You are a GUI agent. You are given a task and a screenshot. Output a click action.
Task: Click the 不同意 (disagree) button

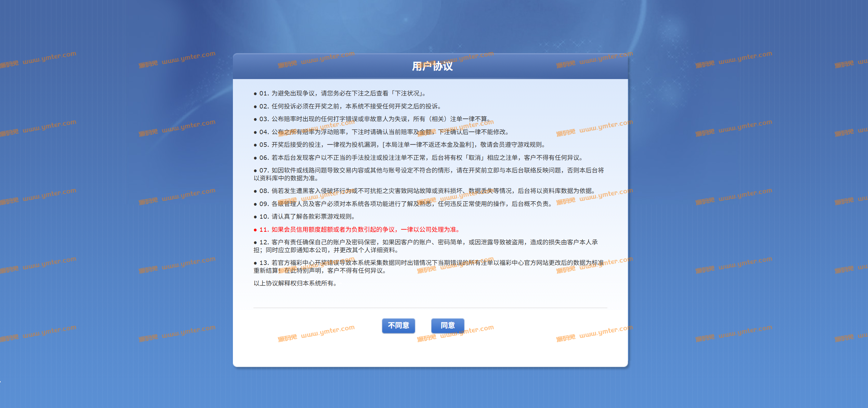pyautogui.click(x=398, y=326)
